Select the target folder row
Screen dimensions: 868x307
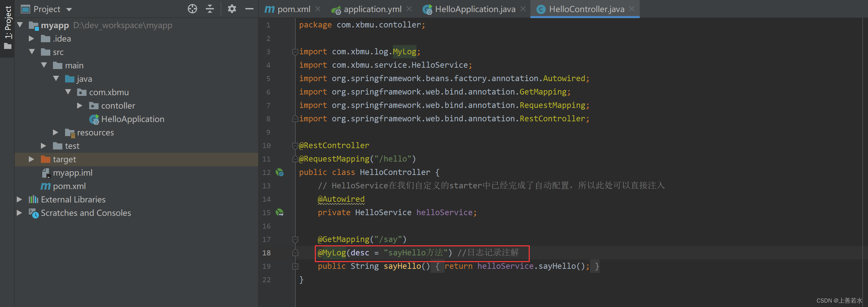coord(136,159)
